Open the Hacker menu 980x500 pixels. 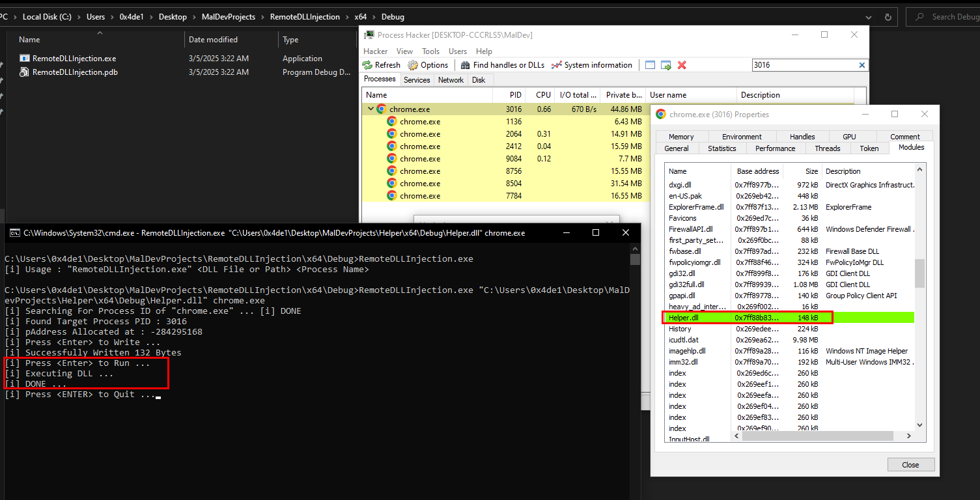coord(376,51)
